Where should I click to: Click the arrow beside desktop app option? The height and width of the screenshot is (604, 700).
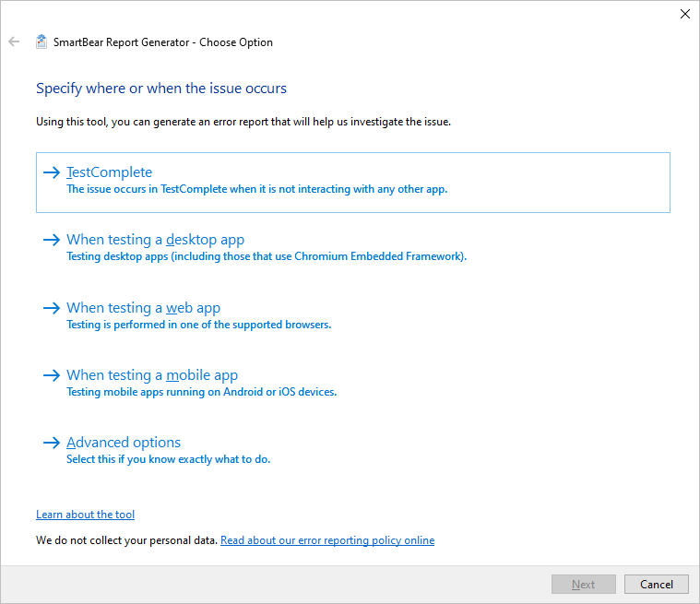coord(51,240)
